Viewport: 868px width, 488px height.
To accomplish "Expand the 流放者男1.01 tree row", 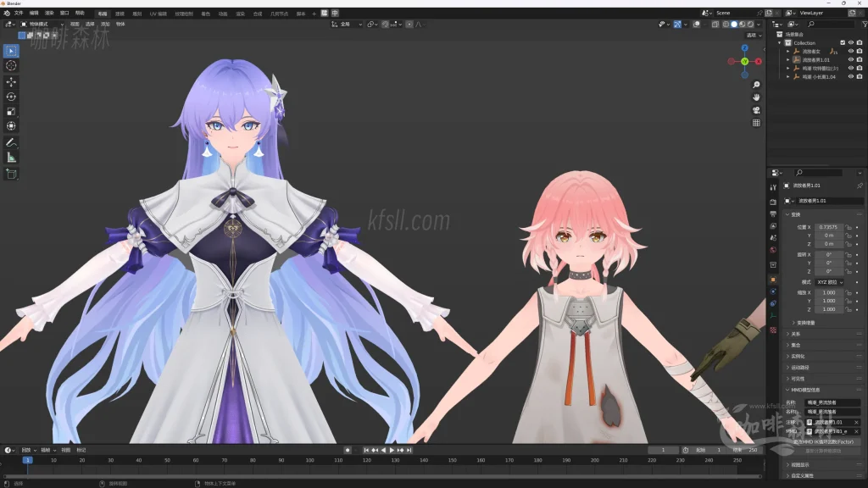I will coord(788,60).
